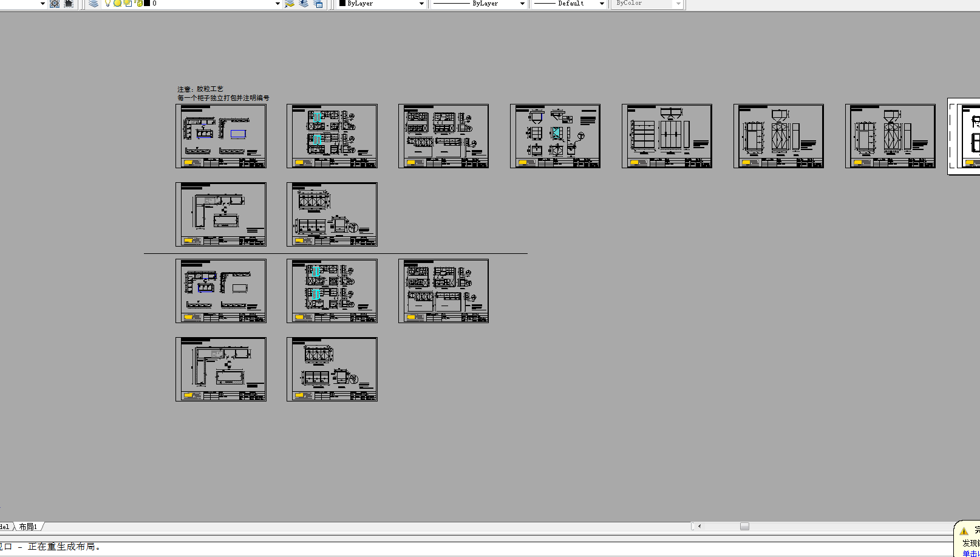This screenshot has height=557, width=980.
Task: Toggle freeze sun icon for layer 0
Action: coord(118,4)
